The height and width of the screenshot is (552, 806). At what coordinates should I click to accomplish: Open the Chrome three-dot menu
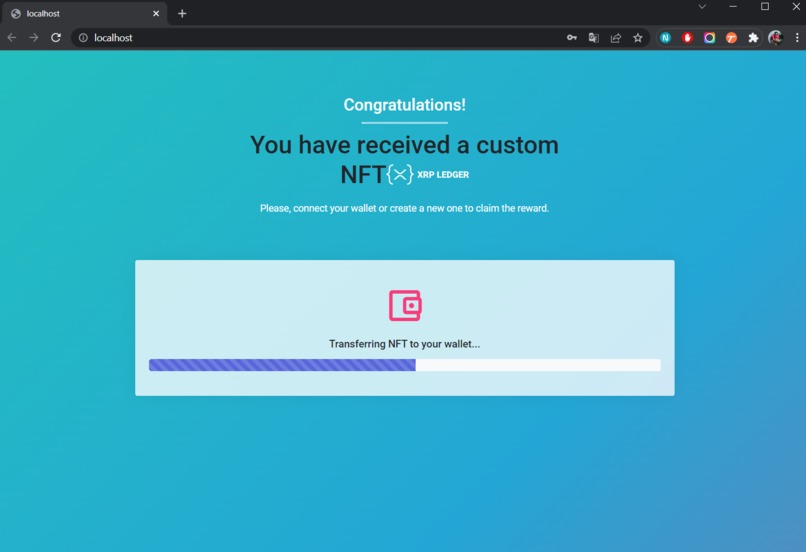(797, 38)
